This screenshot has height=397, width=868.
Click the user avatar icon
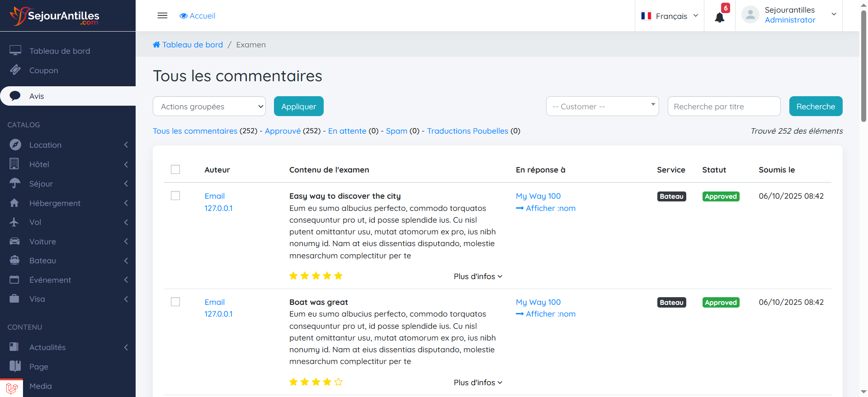pyautogui.click(x=750, y=15)
